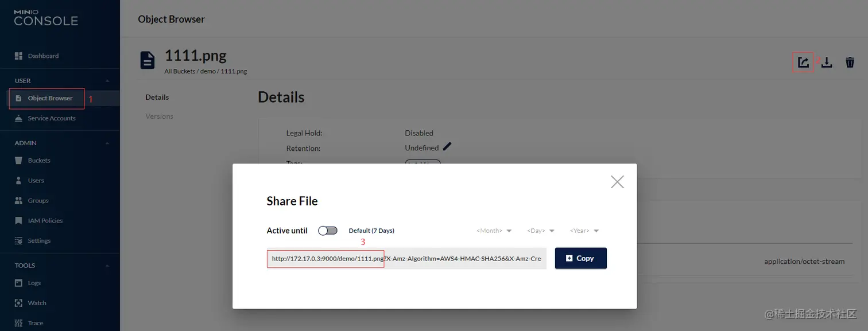Screen dimensions: 868x331
Task: Click the 1111.png file title
Action: click(x=196, y=56)
